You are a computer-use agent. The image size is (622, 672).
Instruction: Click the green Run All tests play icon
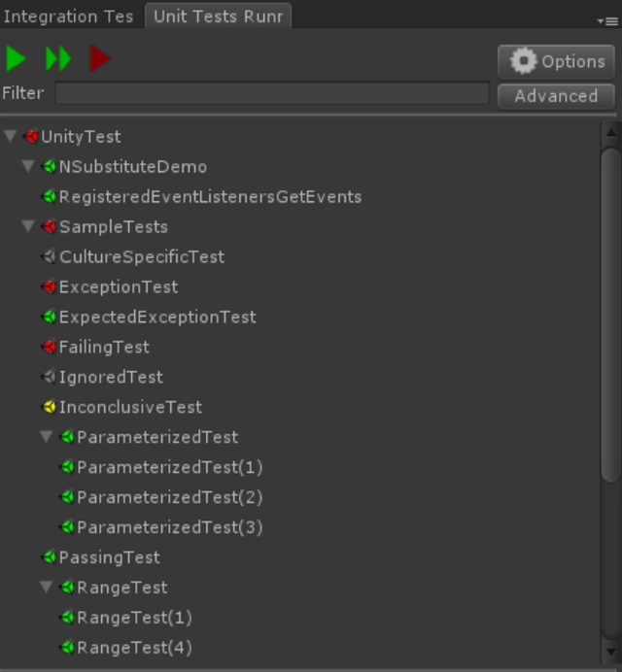16,59
